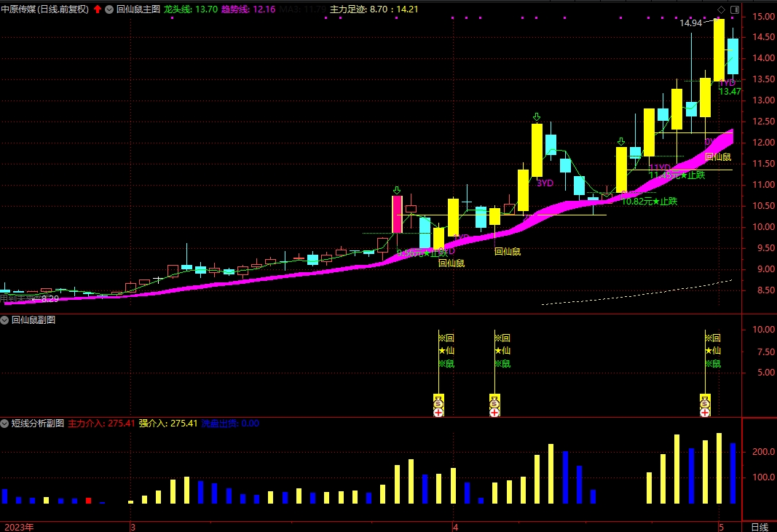Click the 9.56元★止跌 annotation
Image resolution: width=777 pixels, height=532 pixels.
(422, 253)
